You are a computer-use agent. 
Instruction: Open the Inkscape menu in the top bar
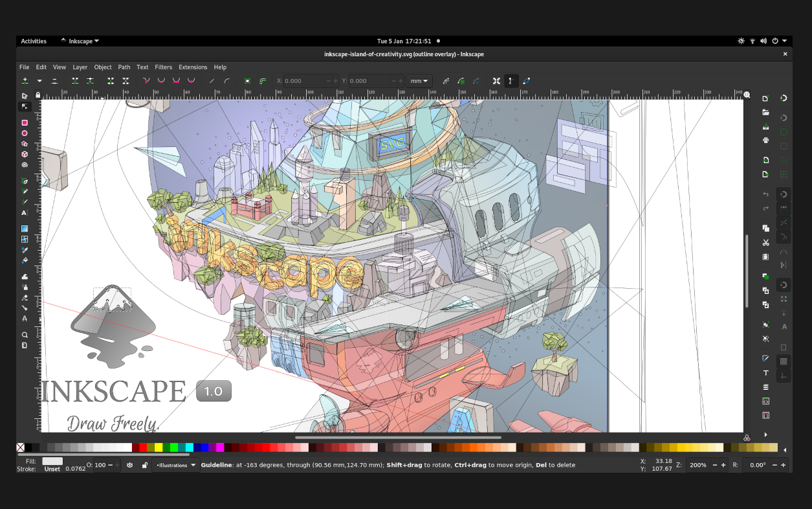click(x=80, y=41)
